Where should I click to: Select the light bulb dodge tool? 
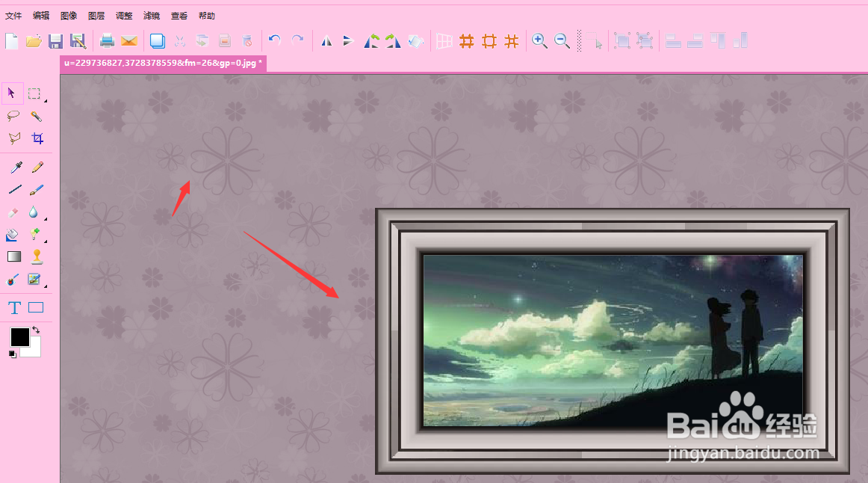click(35, 234)
